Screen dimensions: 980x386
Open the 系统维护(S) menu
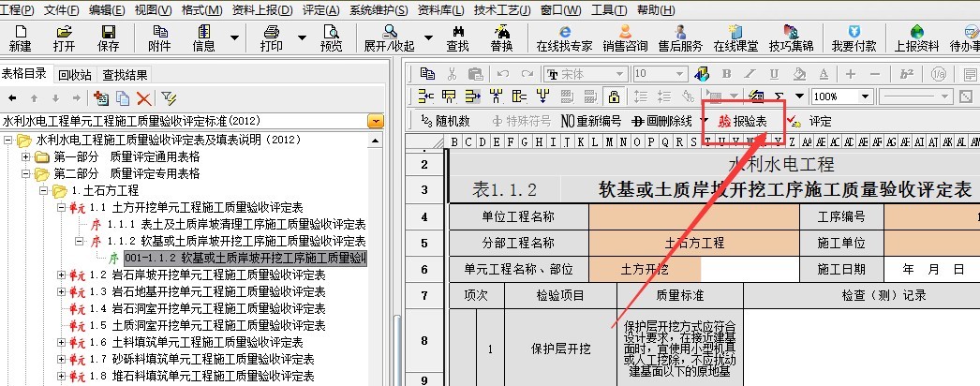pyautogui.click(x=379, y=10)
